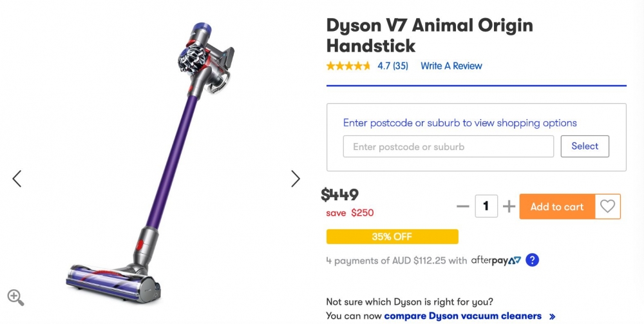
Task: Follow the compare Dyson vacuum cleaners link
Action: [463, 316]
